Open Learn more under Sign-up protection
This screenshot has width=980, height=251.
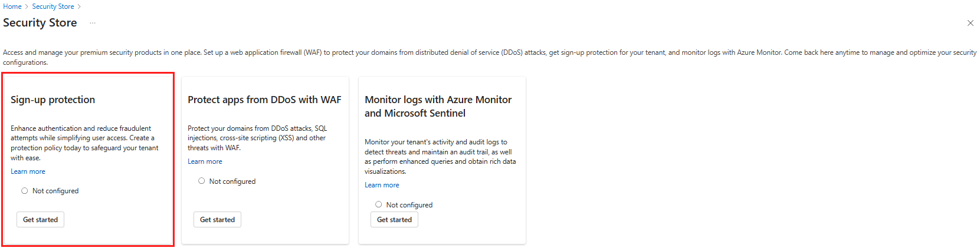[28, 171]
